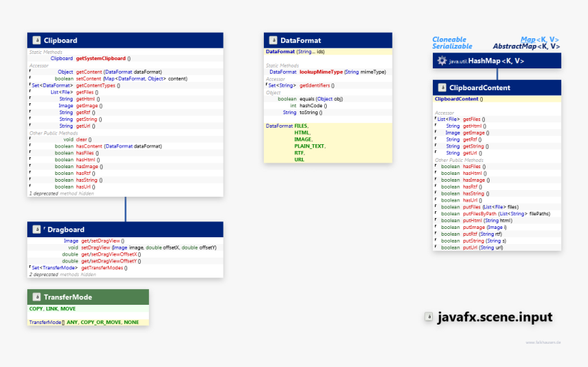588x367 pixels.
Task: Click the TransferMode enum title
Action: [x=68, y=297]
